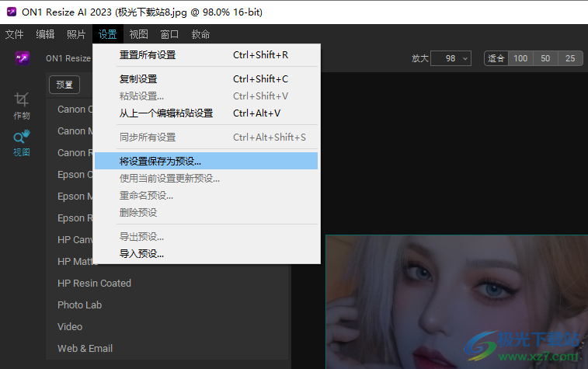Open the 放大 zoom percentage dropdown

click(451, 58)
